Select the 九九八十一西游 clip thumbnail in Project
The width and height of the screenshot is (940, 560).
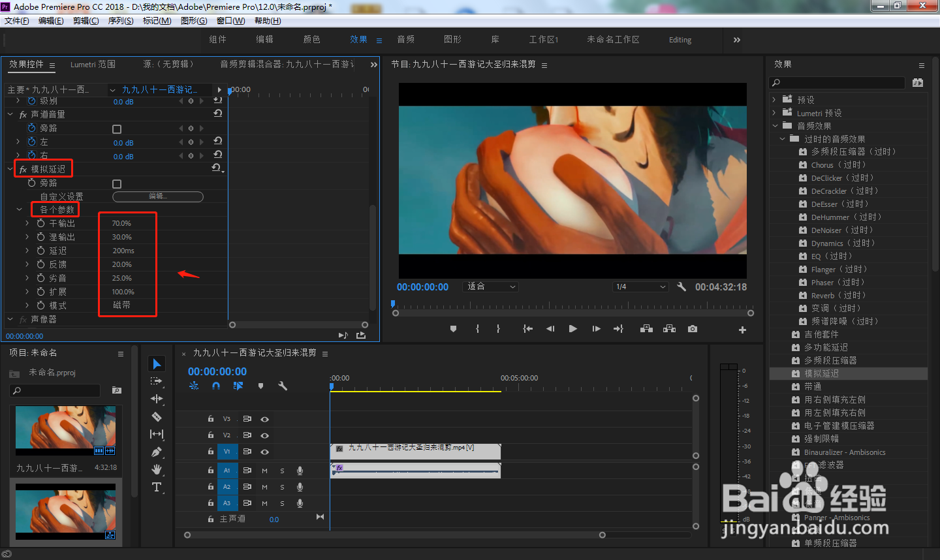pos(65,431)
